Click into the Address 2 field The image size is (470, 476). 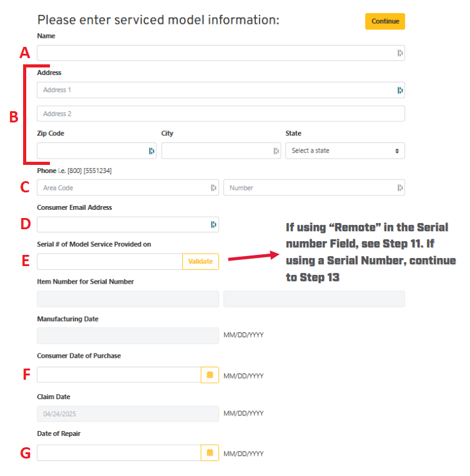(220, 114)
